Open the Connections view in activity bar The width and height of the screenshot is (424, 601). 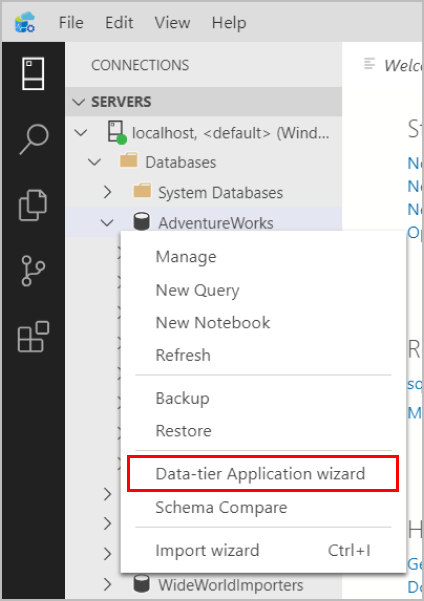point(33,74)
